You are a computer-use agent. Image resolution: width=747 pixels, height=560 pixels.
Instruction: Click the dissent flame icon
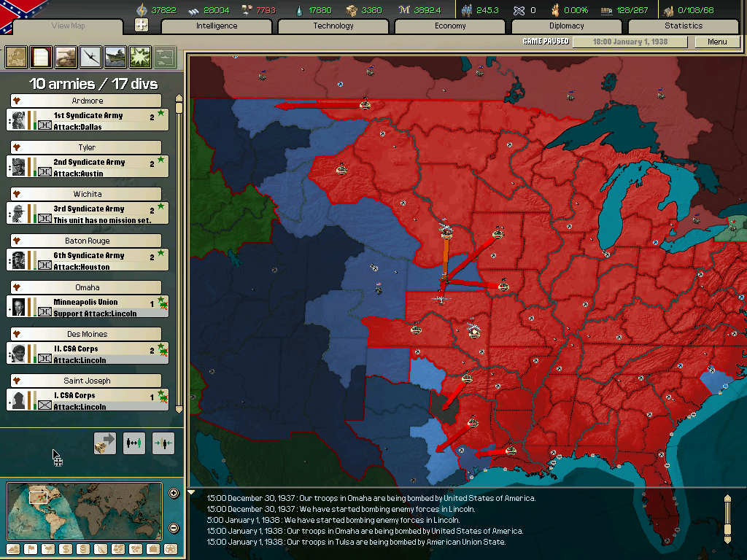(x=555, y=10)
